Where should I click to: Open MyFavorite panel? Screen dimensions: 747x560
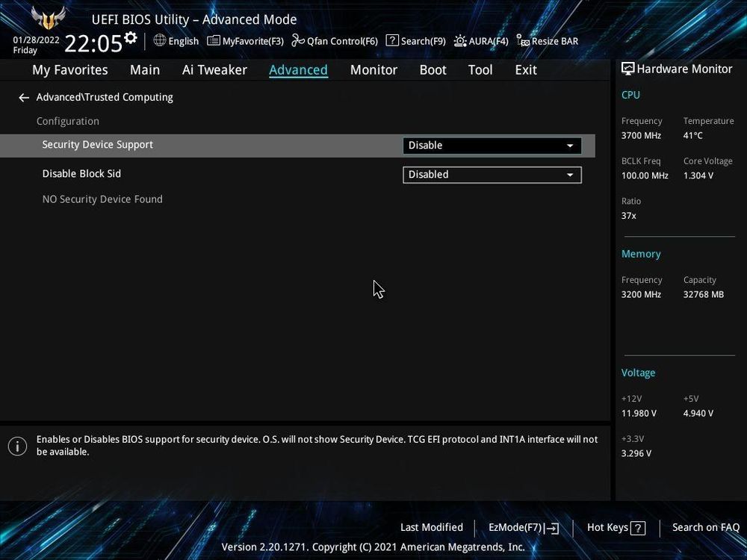[245, 41]
